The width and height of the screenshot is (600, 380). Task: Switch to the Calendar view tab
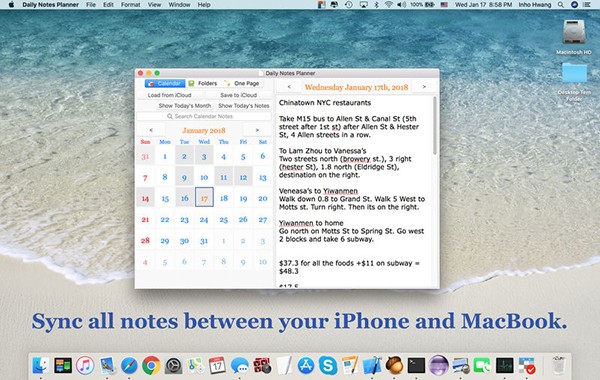tap(165, 83)
